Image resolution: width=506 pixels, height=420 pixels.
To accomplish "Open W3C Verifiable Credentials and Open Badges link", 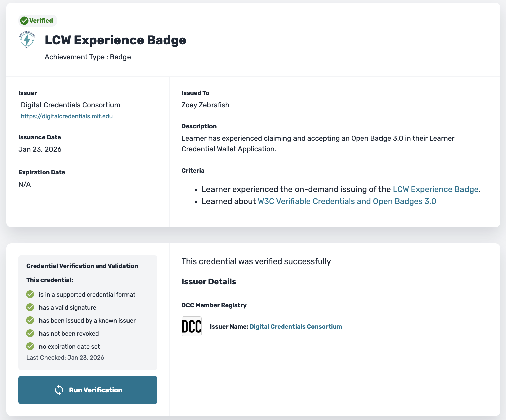I will [347, 201].
